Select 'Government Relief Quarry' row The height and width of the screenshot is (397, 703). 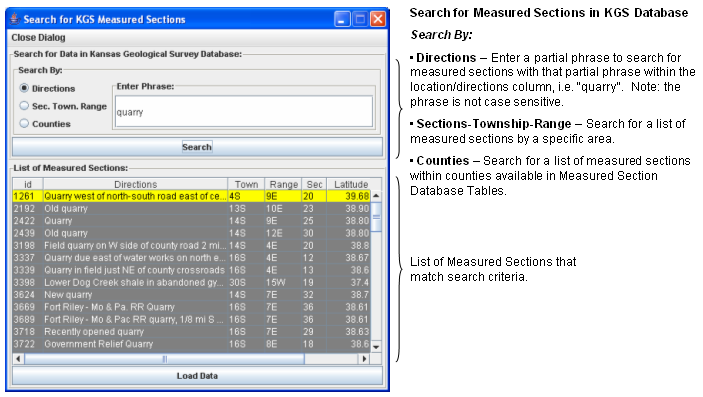tap(191, 344)
